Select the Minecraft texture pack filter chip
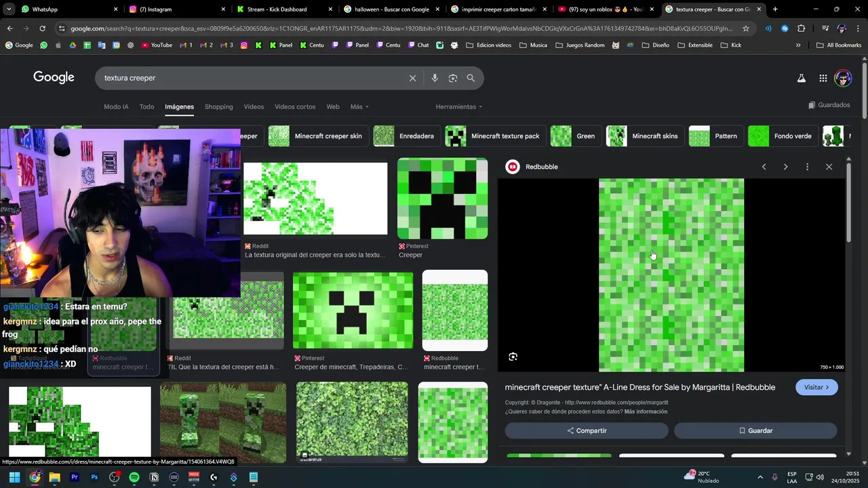868x488 pixels. [x=495, y=136]
